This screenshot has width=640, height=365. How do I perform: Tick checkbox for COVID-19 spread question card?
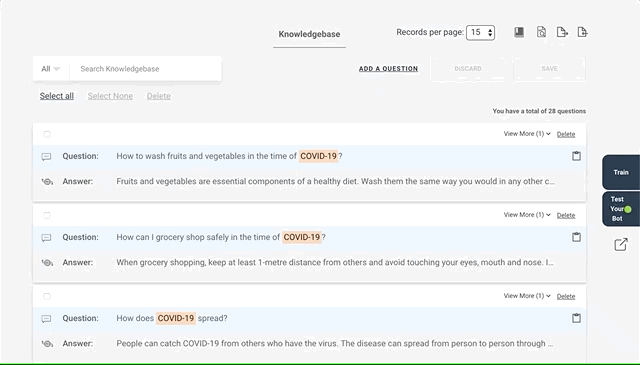point(47,296)
